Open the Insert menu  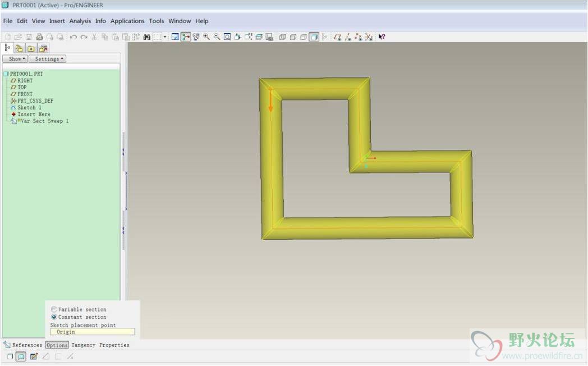tap(57, 21)
